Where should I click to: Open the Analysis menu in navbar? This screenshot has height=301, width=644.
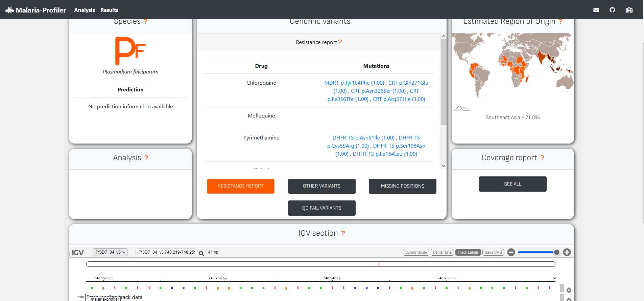coord(85,10)
